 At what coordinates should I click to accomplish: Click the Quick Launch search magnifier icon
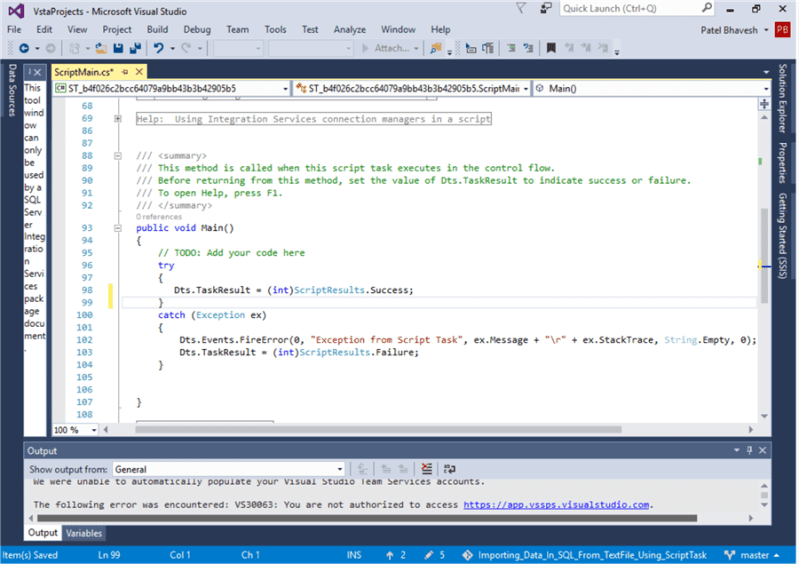click(707, 8)
